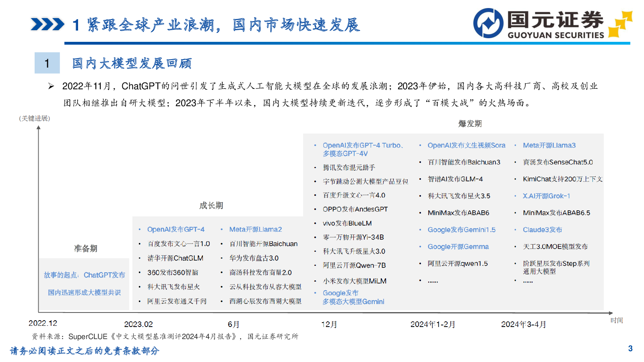Viewport: 644px width, 362px height.
Task: Select 科大讯飞发布星火3.5 entry
Action: pos(459,196)
